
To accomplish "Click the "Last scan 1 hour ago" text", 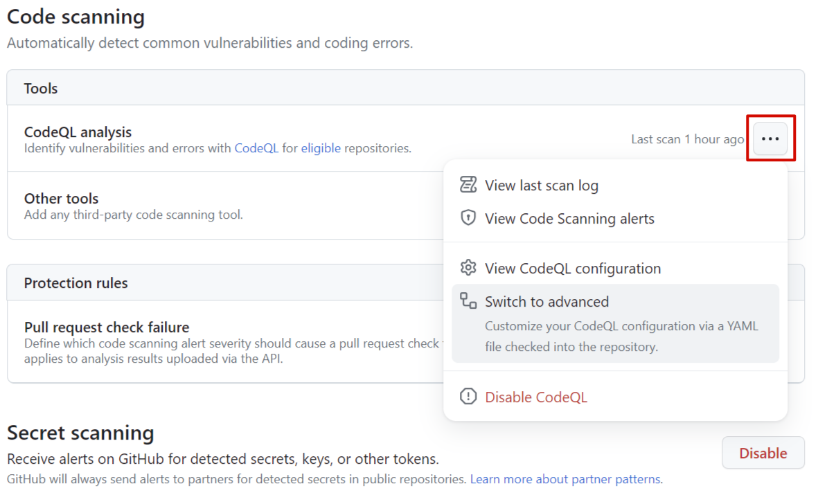I will 687,139.
